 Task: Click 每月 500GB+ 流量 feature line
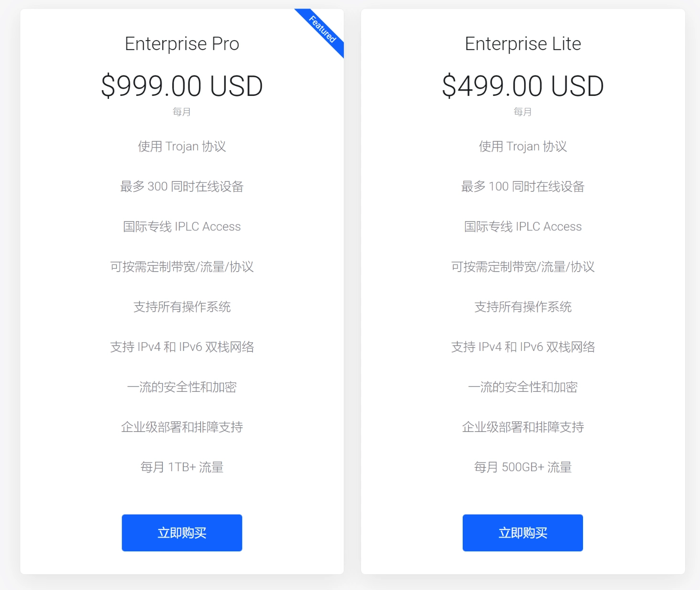(x=522, y=467)
